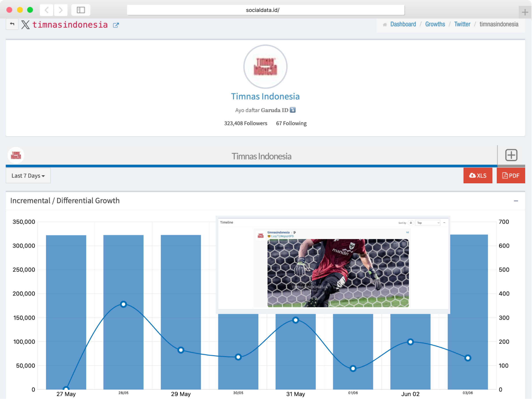Click the plus icon to add an account
Screen dimensions: 532x399
(511, 155)
